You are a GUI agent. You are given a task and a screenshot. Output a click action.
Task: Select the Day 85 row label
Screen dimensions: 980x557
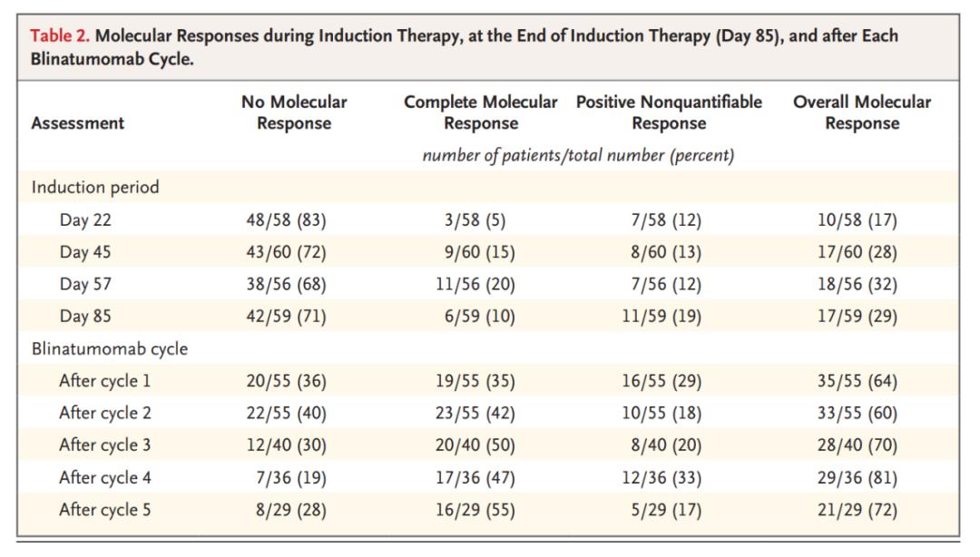pyautogui.click(x=87, y=317)
